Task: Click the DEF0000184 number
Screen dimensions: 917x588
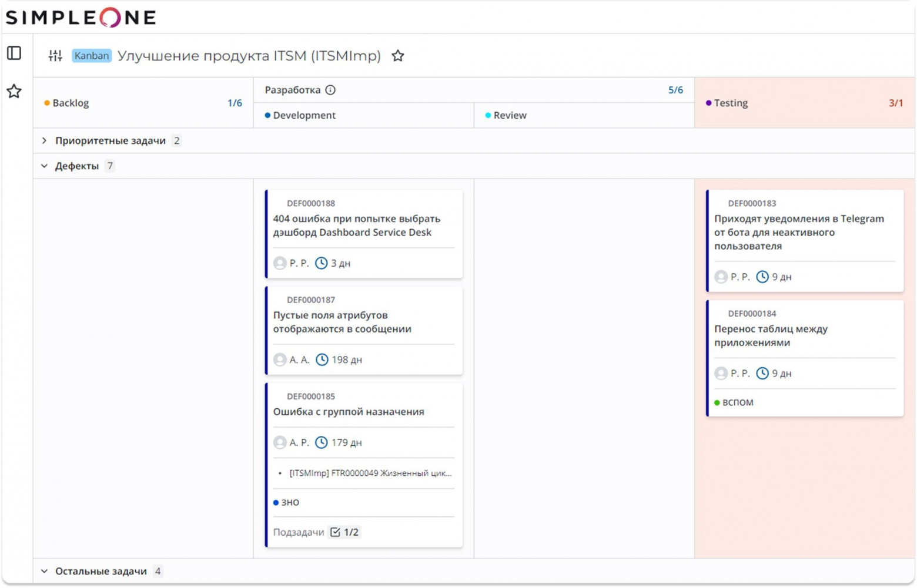Action: click(752, 314)
